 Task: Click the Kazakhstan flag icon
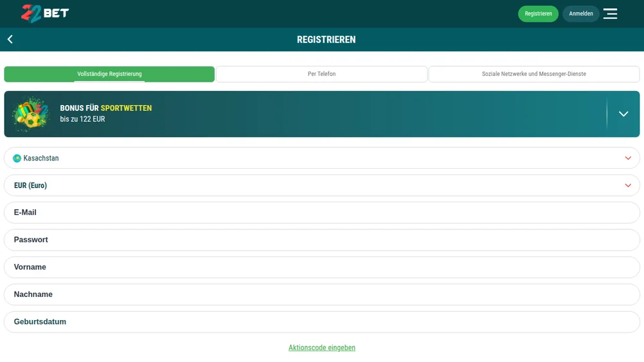(17, 158)
